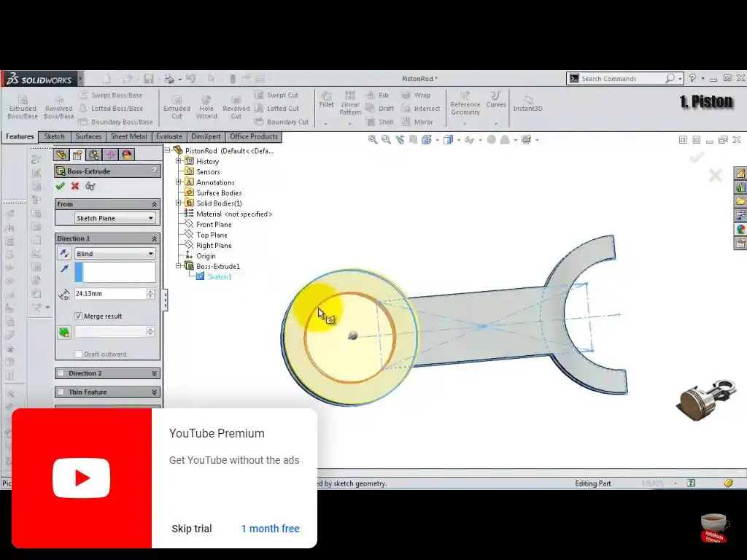The width and height of the screenshot is (747, 560).
Task: Click the Appearances color wheel tab icon
Action: click(x=127, y=155)
